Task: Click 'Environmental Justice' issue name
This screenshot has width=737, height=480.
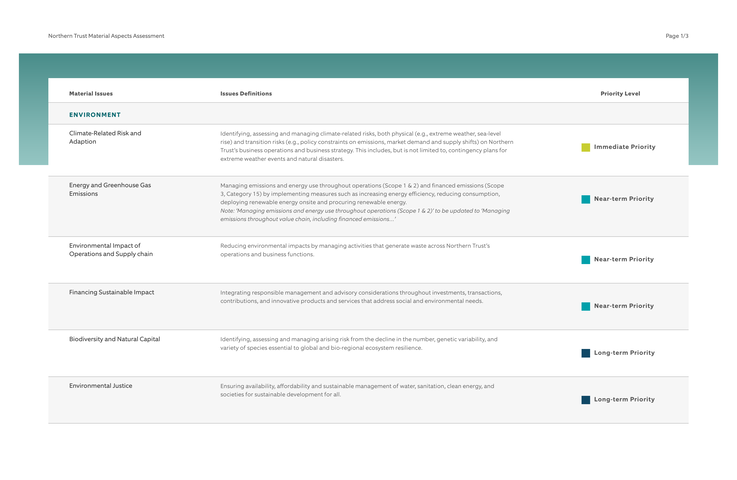Action: coord(101,386)
